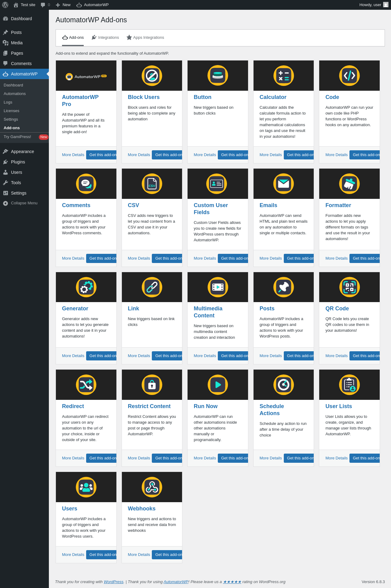The width and height of the screenshot is (391, 588).
Task: Click the WordPress logo in admin bar
Action: click(x=5, y=5)
